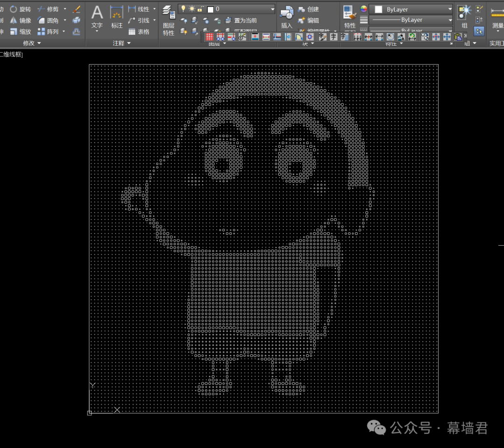The image size is (504, 448).
Task: Click Create block (创建) button
Action: (308, 9)
